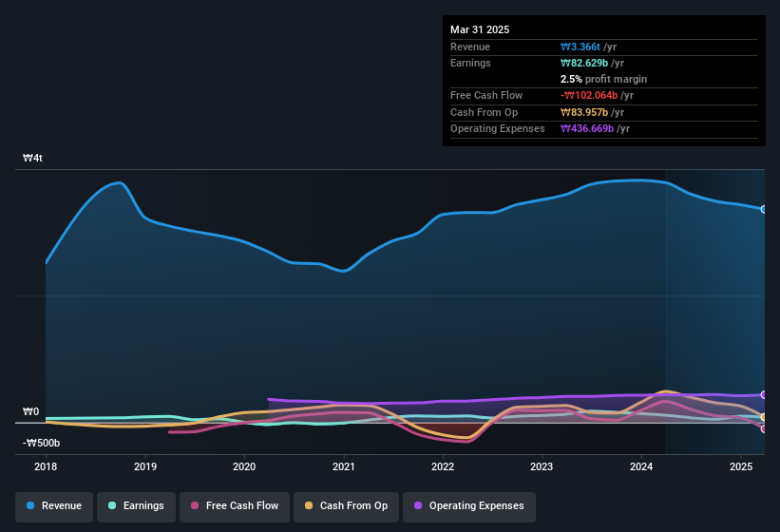Viewport: 780px width, 532px height.
Task: Click the ₩436.669b operating expenses value
Action: [587, 129]
